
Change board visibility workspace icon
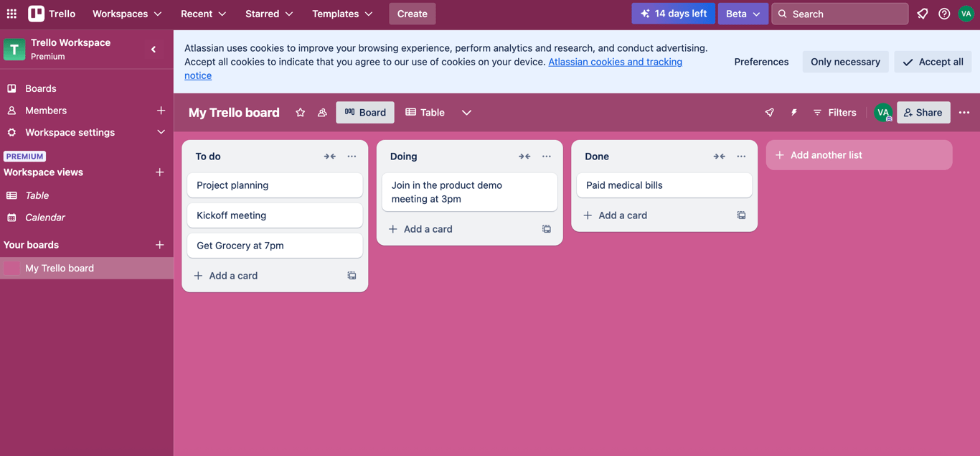point(322,113)
